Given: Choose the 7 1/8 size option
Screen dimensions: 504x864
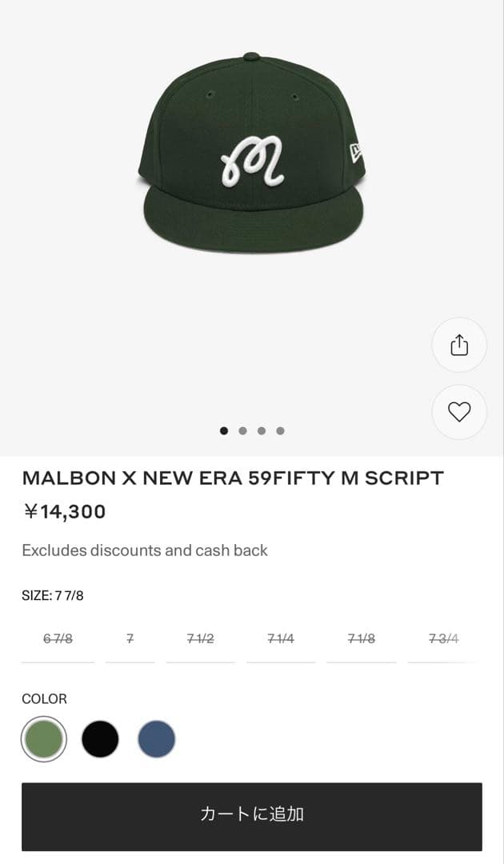Looking at the screenshot, I should (361, 639).
